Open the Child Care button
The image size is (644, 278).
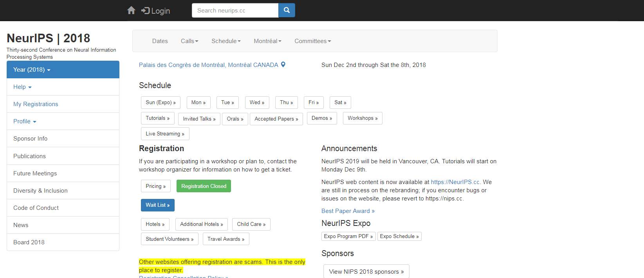coord(251,224)
